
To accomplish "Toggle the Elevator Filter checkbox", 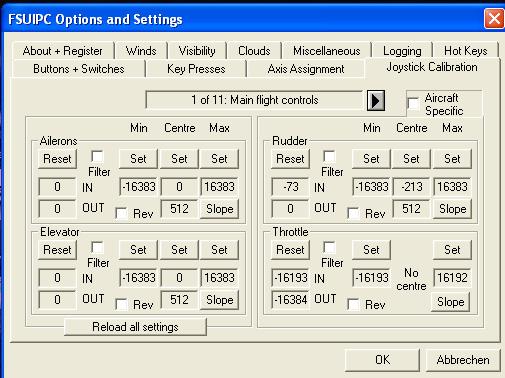I will 97,247.
